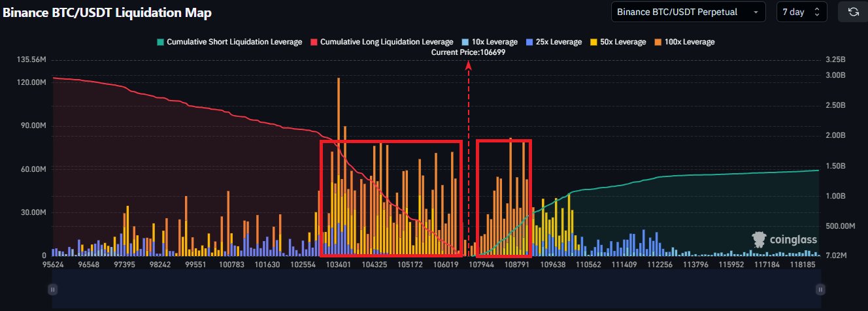
Task: Click the teal Cumulative Short legend swatch
Action: point(159,42)
